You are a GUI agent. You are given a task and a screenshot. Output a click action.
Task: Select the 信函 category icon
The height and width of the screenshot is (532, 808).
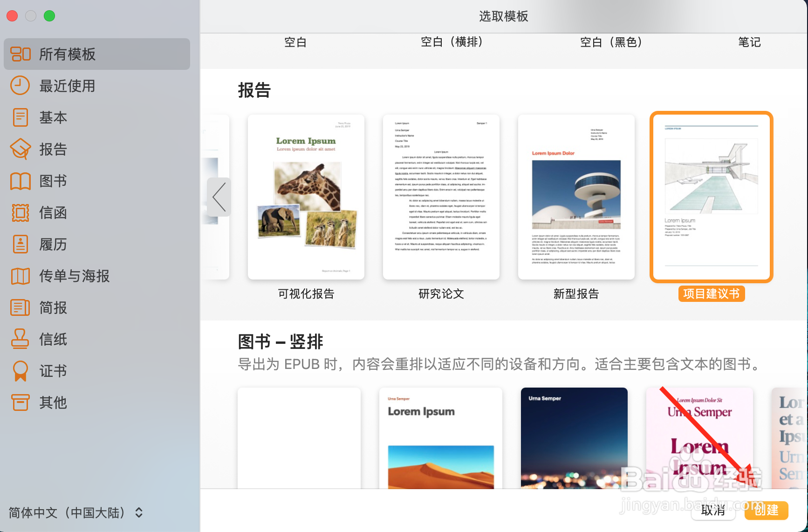pyautogui.click(x=53, y=212)
